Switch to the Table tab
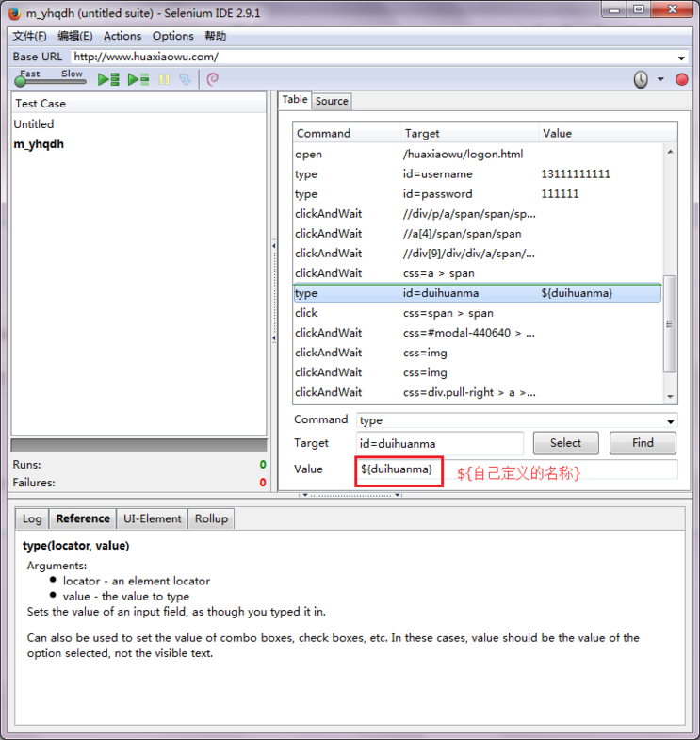 coord(295,100)
